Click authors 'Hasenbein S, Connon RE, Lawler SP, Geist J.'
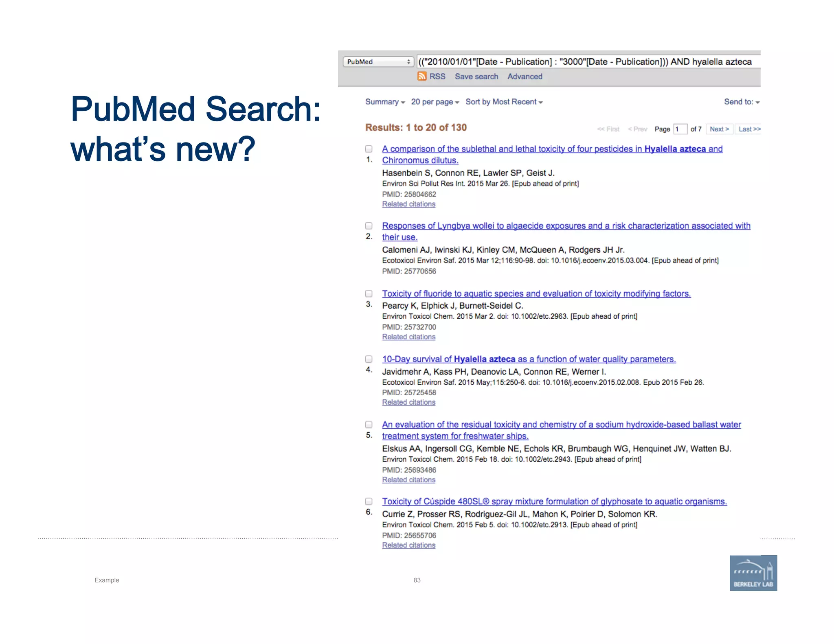This screenshot has width=834, height=644. [x=468, y=173]
